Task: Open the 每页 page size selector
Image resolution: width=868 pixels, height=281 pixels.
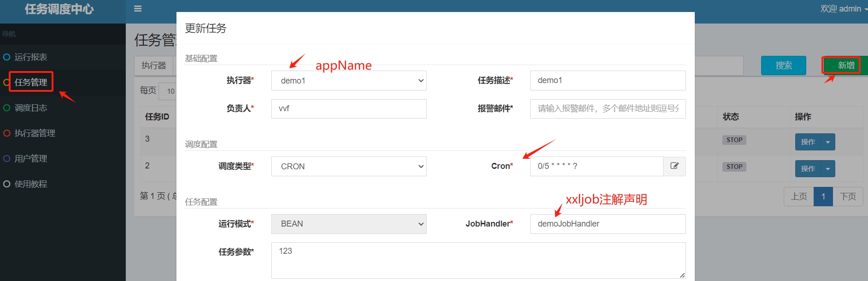Action: click(x=168, y=91)
